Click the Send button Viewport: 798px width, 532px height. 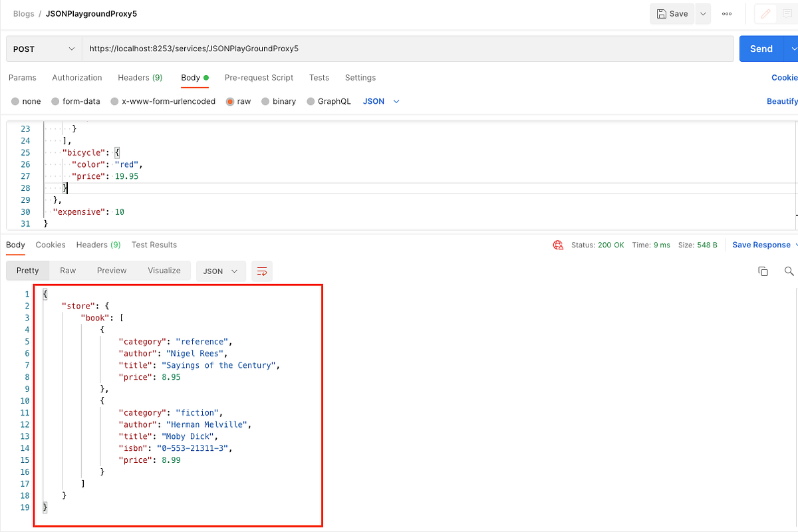tap(761, 49)
